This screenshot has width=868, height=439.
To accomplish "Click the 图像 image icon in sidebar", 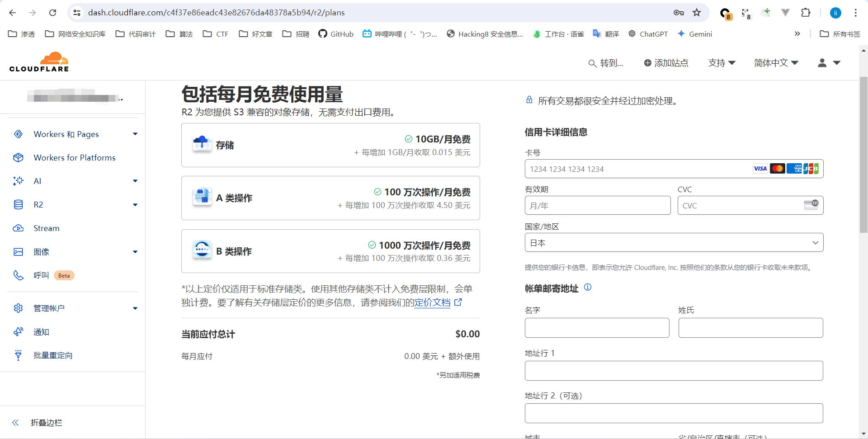I will pos(18,252).
